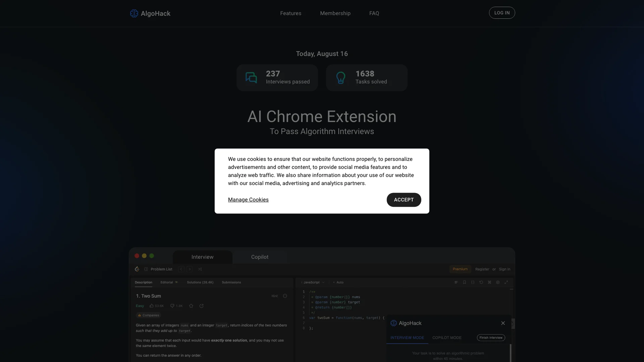The image size is (644, 362).
Task: Click the AlgoHack extension logo in overlay
Action: point(393,323)
